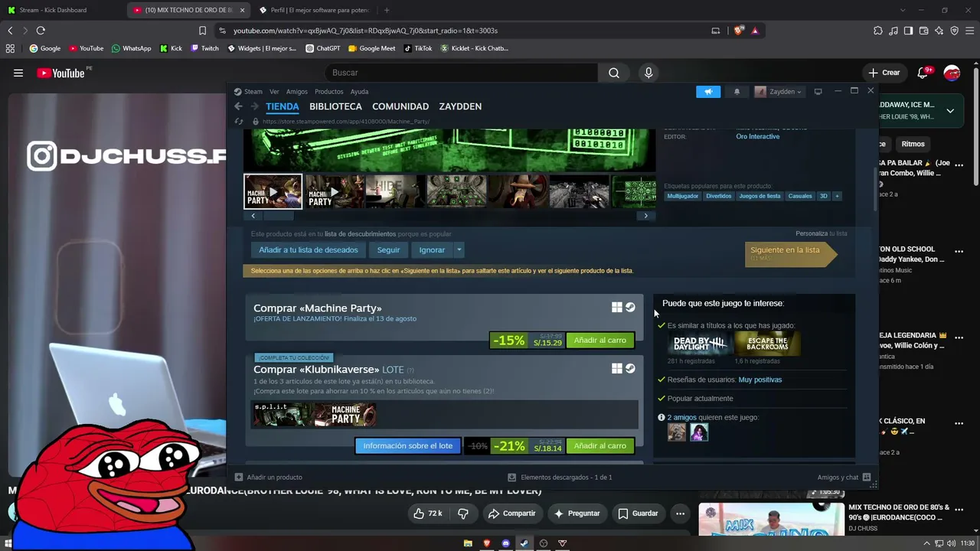Reload the browser page
The image size is (980, 551).
click(x=41, y=31)
